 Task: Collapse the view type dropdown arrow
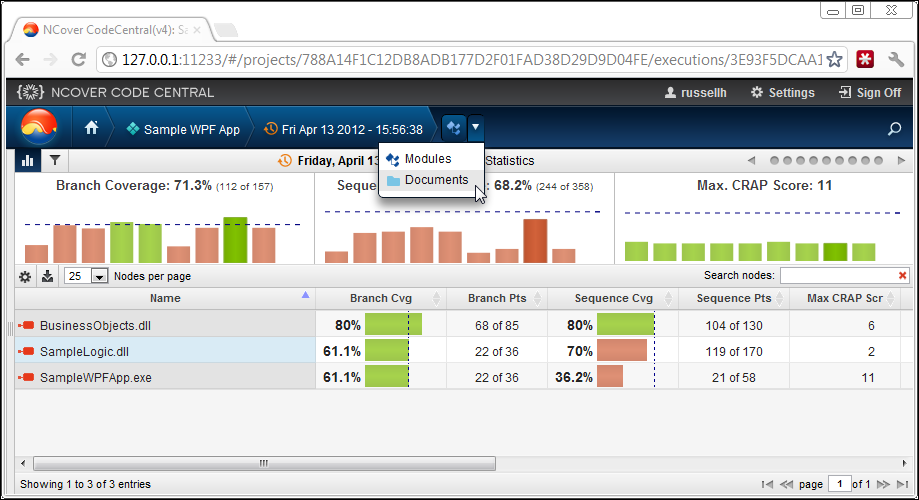[x=475, y=127]
